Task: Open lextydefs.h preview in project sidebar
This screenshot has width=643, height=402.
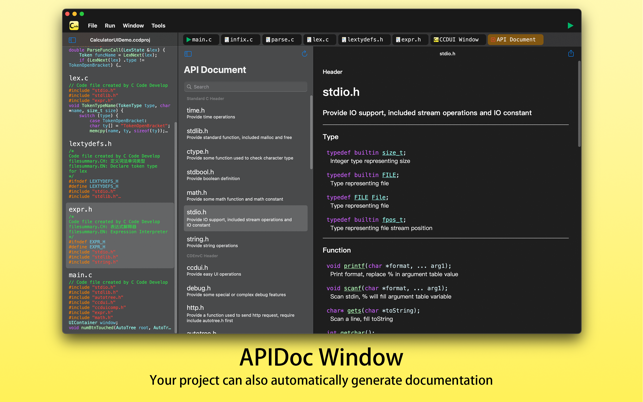Action: pyautogui.click(x=120, y=170)
